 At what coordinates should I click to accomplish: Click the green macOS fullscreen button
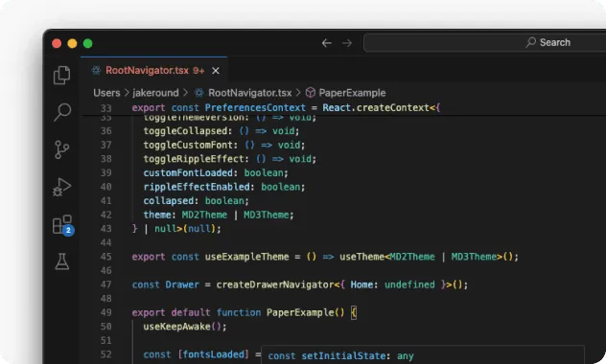(x=87, y=43)
